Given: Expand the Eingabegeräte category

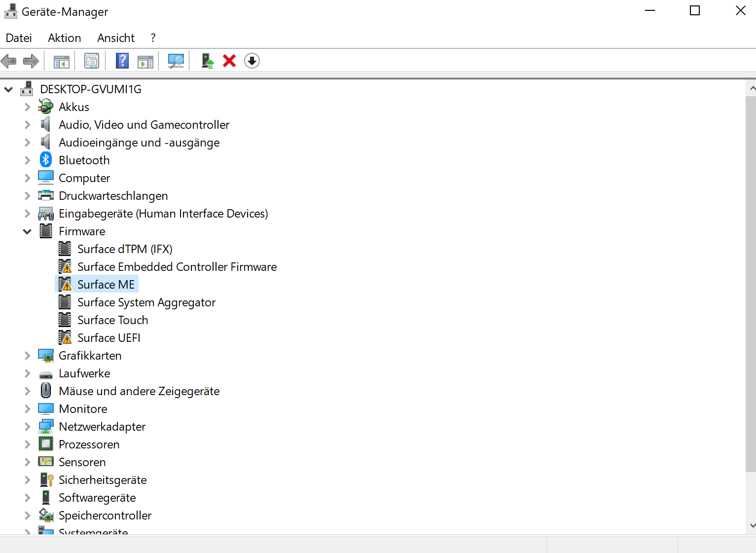Looking at the screenshot, I should pyautogui.click(x=28, y=213).
